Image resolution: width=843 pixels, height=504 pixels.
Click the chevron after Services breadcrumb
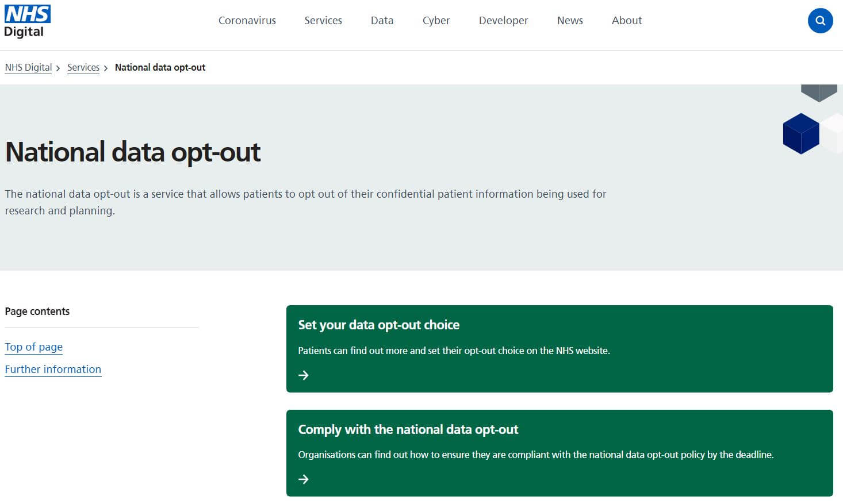pos(106,68)
